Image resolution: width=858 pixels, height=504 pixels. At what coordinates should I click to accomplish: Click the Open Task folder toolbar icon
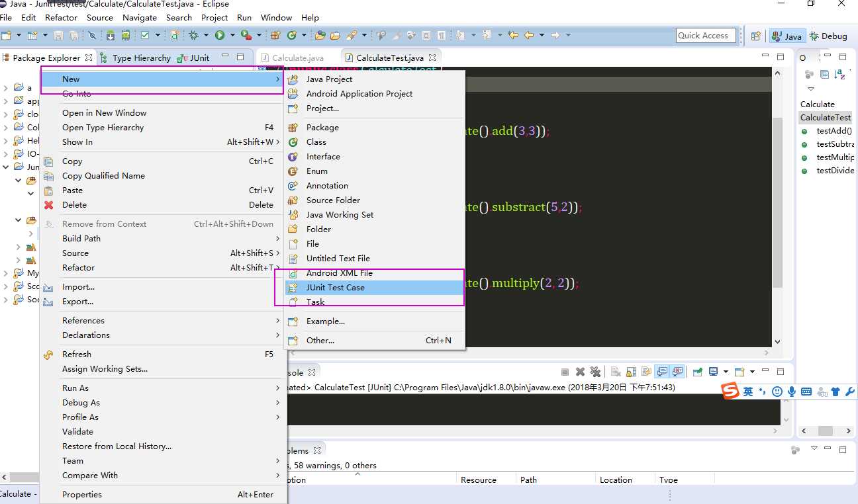coord(335,35)
